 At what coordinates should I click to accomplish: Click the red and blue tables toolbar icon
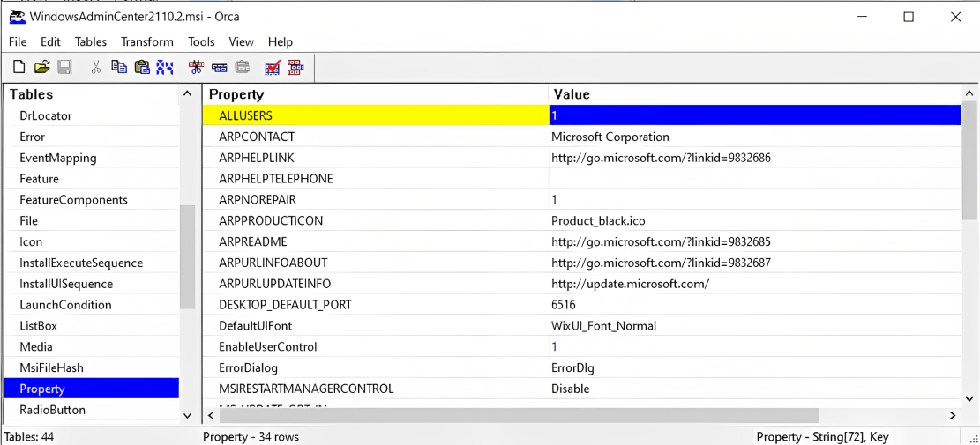pyautogui.click(x=295, y=67)
